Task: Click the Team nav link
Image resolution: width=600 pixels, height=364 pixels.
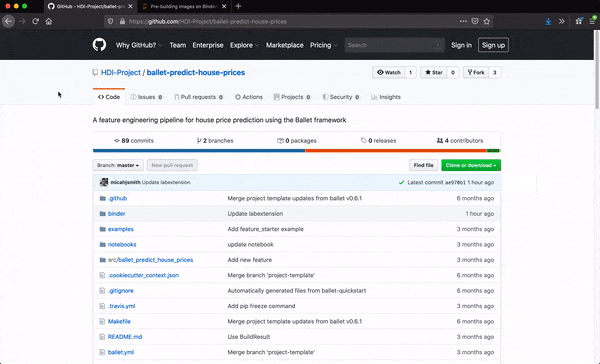Action: (x=178, y=45)
